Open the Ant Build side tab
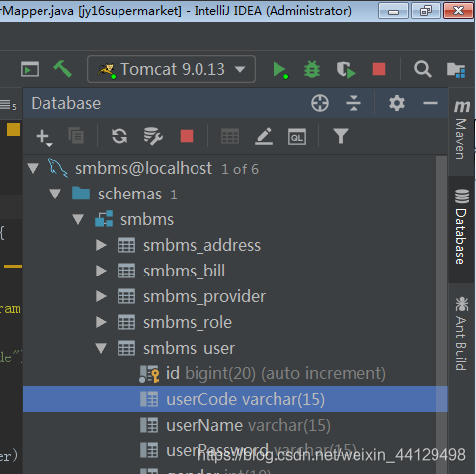This screenshot has height=474, width=476. [462, 335]
